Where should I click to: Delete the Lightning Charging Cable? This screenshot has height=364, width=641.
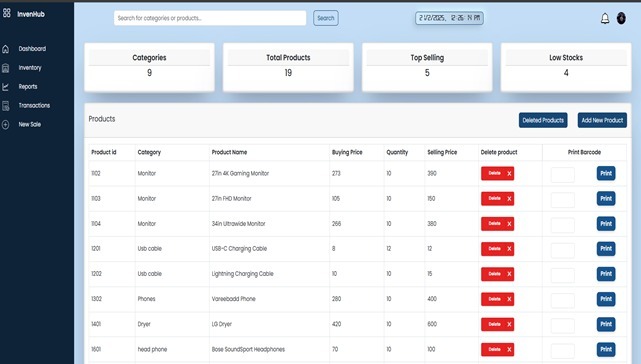[498, 274]
